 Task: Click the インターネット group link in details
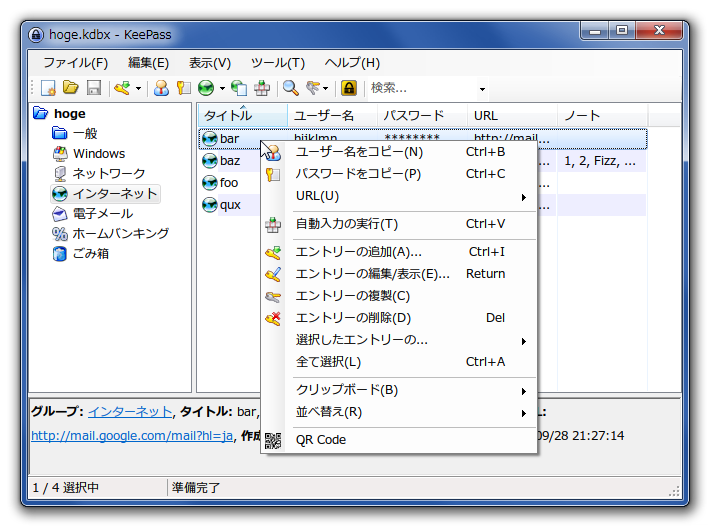coord(130,412)
